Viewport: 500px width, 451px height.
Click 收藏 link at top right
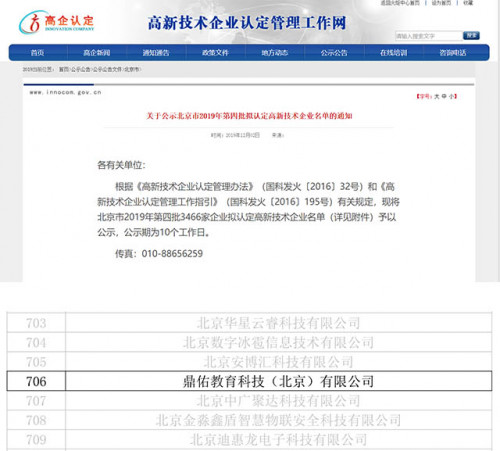click(468, 3)
